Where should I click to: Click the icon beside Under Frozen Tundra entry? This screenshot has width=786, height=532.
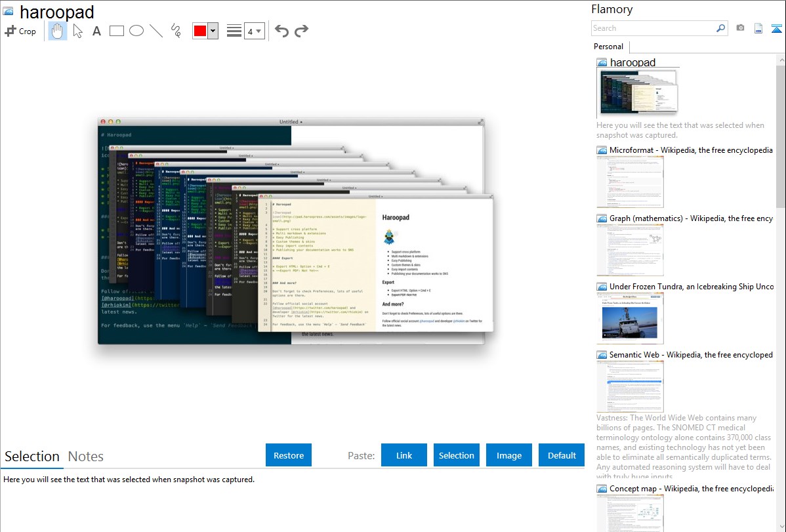[602, 287]
